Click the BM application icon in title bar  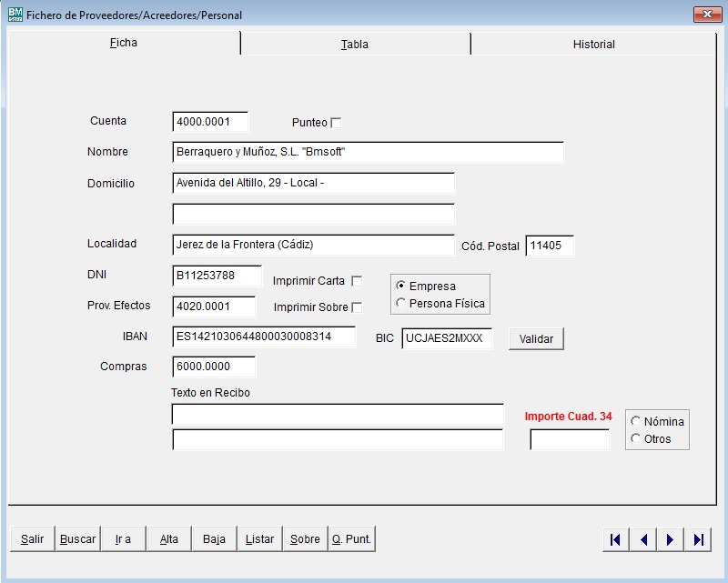click(x=15, y=15)
